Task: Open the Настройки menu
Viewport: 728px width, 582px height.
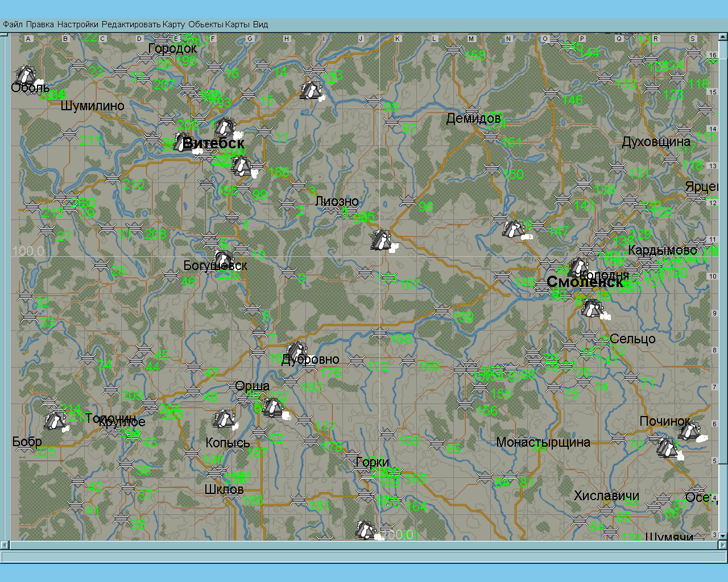Action: [78, 24]
